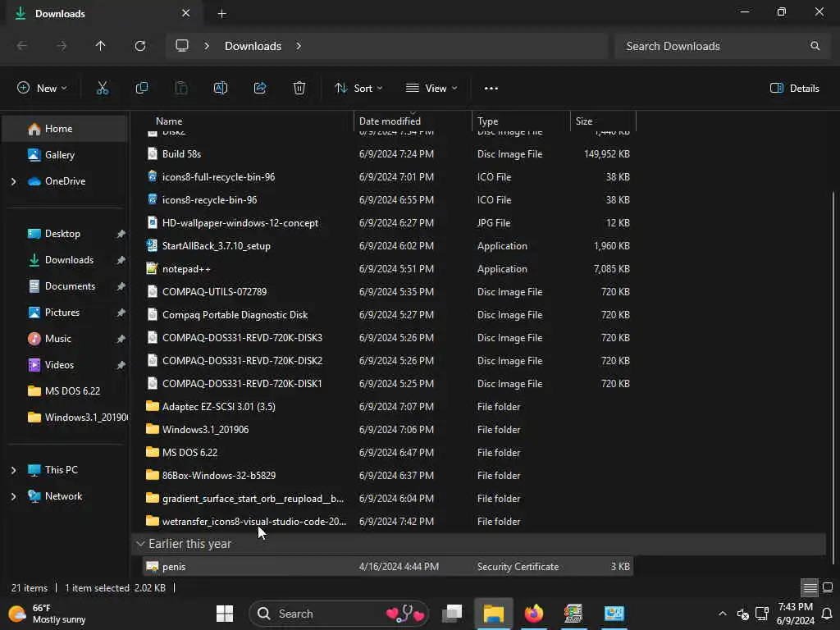Image resolution: width=840 pixels, height=630 pixels.
Task: Click Downloads breadcrumb in address bar
Action: coord(253,46)
